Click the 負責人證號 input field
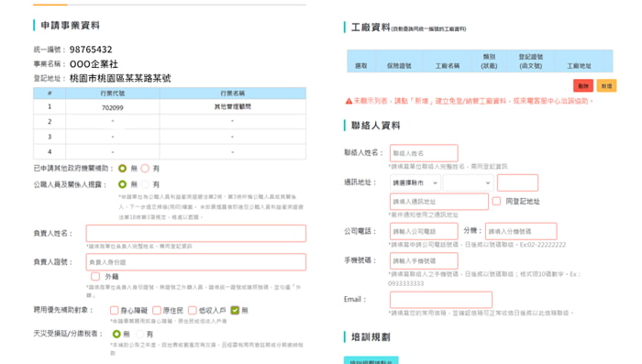 pos(196,262)
